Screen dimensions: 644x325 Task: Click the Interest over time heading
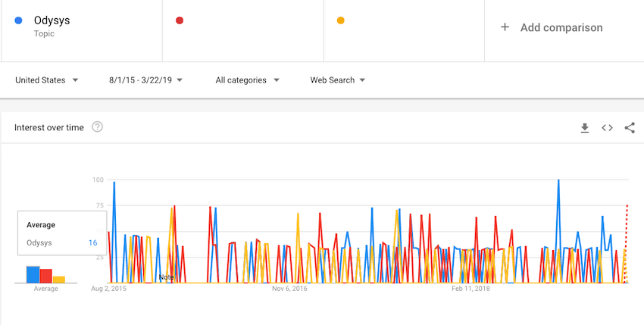point(49,127)
